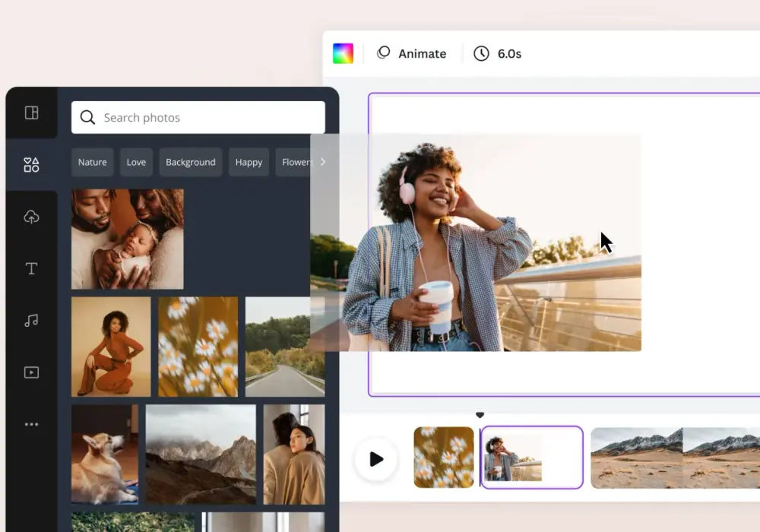This screenshot has width=760, height=532.
Task: Select the desert mountains timeline clip
Action: coord(675,458)
